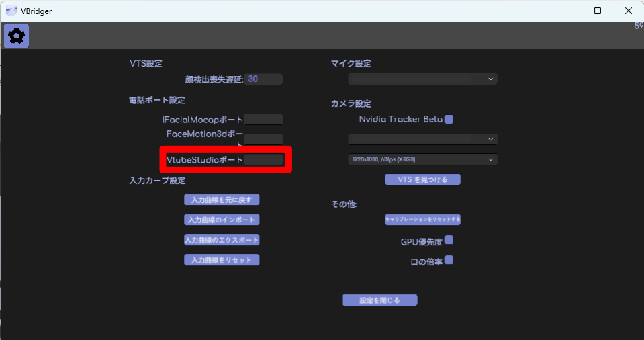The width and height of the screenshot is (644, 340).
Task: Click the FaceMotion3d port input field
Action: tap(263, 139)
